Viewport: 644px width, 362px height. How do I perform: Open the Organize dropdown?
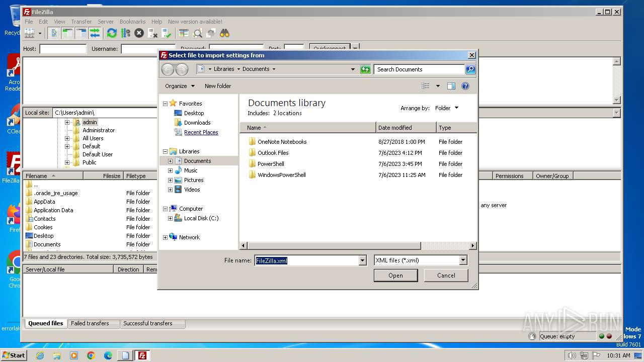[180, 86]
